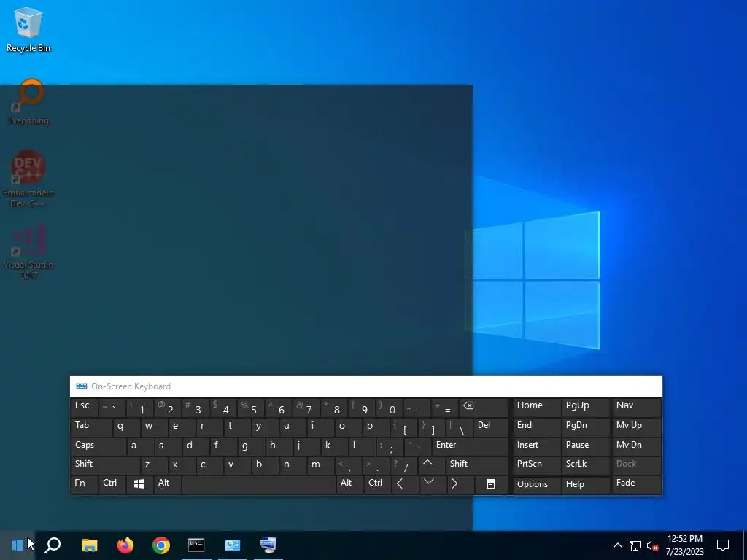Click the On-Screen Keyboard title bar text
The height and width of the screenshot is (560, 747).
click(x=131, y=386)
